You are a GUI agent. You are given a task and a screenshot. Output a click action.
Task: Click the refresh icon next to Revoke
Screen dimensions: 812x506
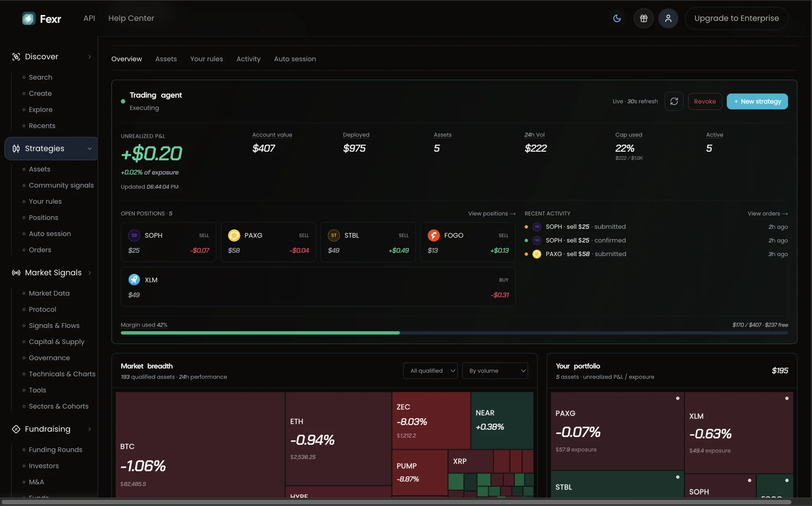(674, 101)
